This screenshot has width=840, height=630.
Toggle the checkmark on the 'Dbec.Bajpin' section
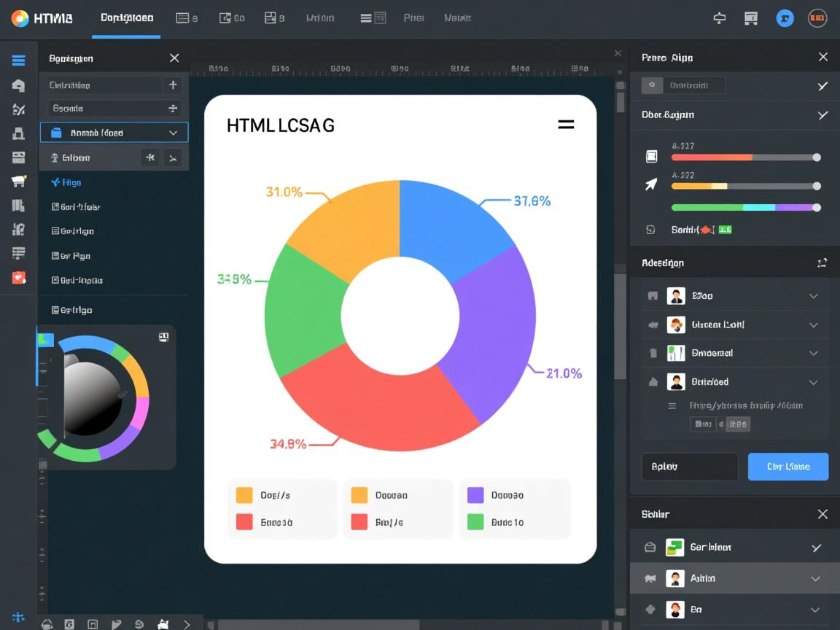[x=822, y=115]
